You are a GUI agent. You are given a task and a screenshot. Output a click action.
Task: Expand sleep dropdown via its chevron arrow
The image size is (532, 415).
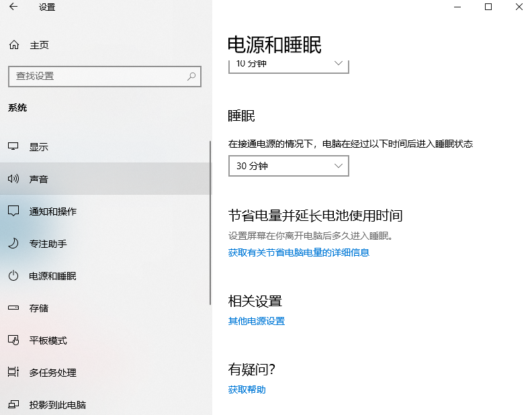point(339,166)
